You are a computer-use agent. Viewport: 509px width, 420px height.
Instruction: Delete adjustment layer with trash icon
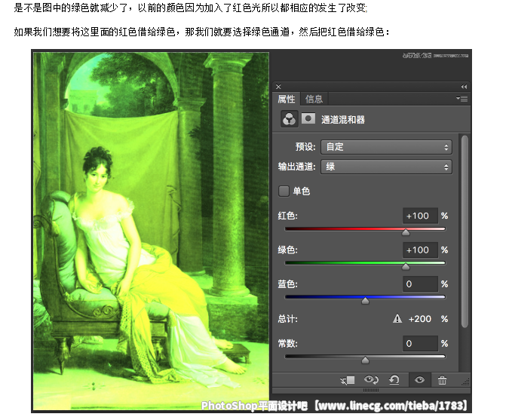pos(442,380)
